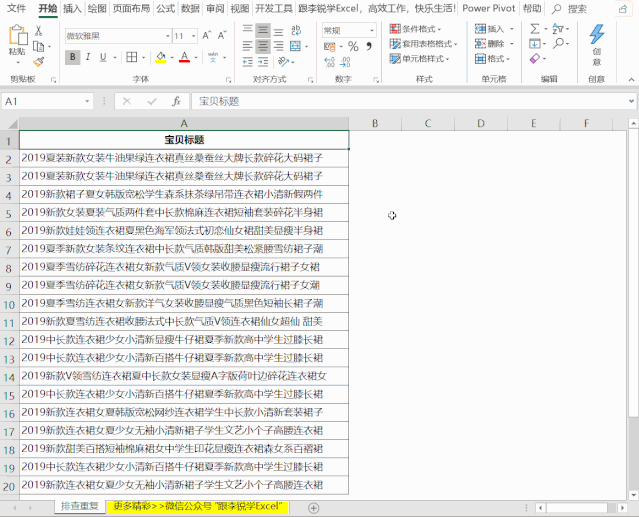The image size is (639, 517).
Task: Toggle center horizontal alignment
Action: 263,46
